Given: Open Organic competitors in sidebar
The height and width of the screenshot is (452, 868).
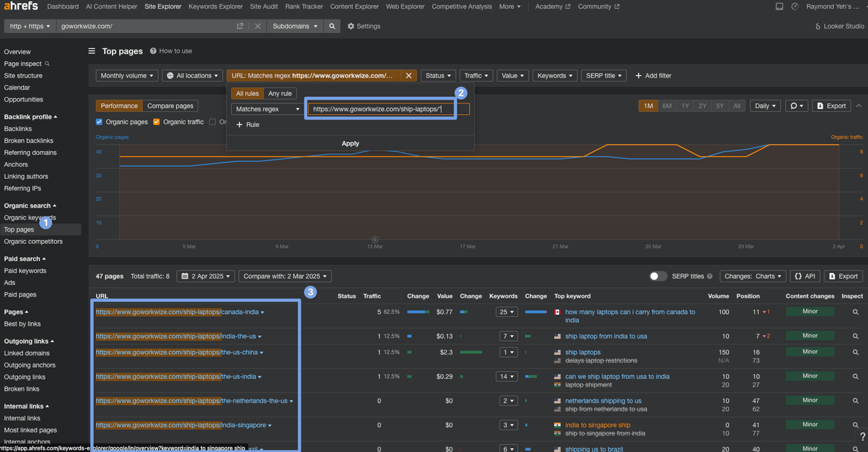Looking at the screenshot, I should pos(33,241).
